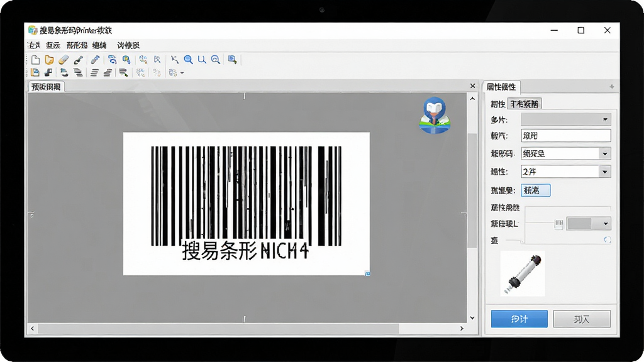This screenshot has height=362, width=644.
Task: Click the roller image thumbnail in the properties panel
Action: pyautogui.click(x=523, y=273)
